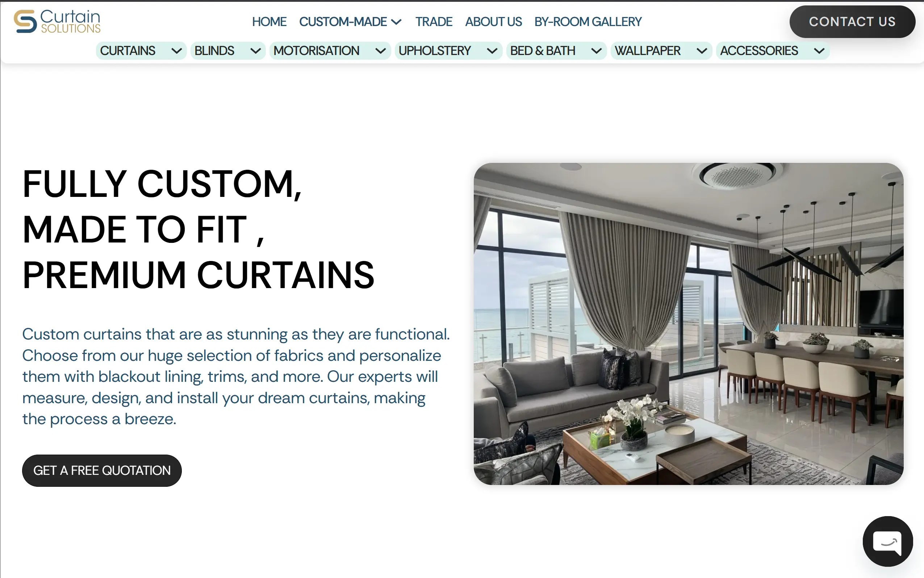The image size is (924, 578).
Task: Select the Blinds category label
Action: coord(214,51)
